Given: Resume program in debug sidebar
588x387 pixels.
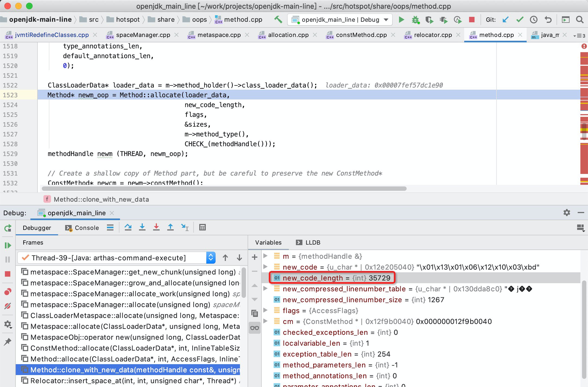Looking at the screenshot, I should pyautogui.click(x=8, y=245).
